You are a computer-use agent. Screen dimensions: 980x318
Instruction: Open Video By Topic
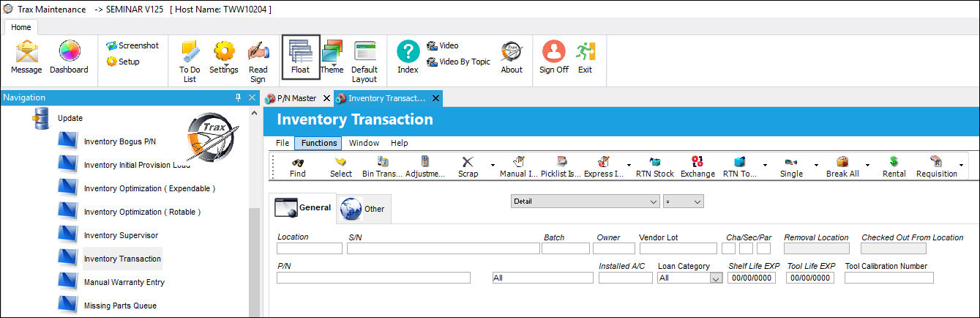(458, 62)
